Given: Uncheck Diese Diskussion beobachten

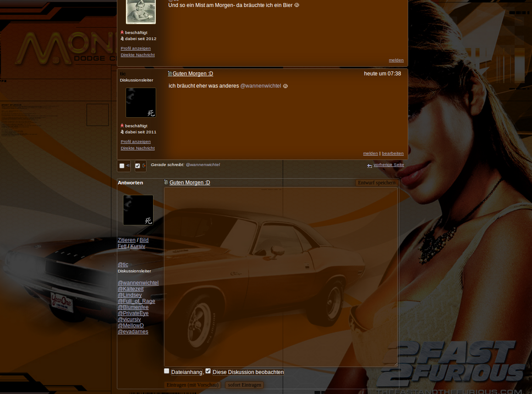Looking at the screenshot, I should pos(208,371).
